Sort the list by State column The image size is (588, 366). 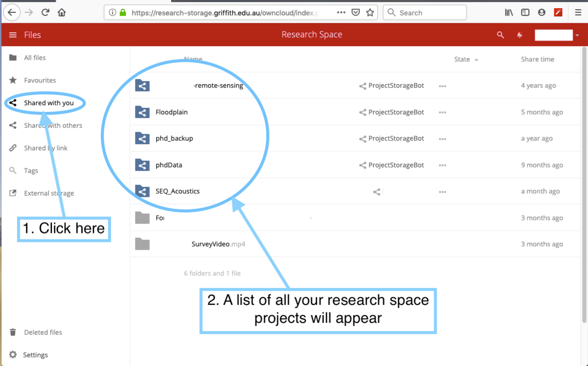(x=462, y=60)
